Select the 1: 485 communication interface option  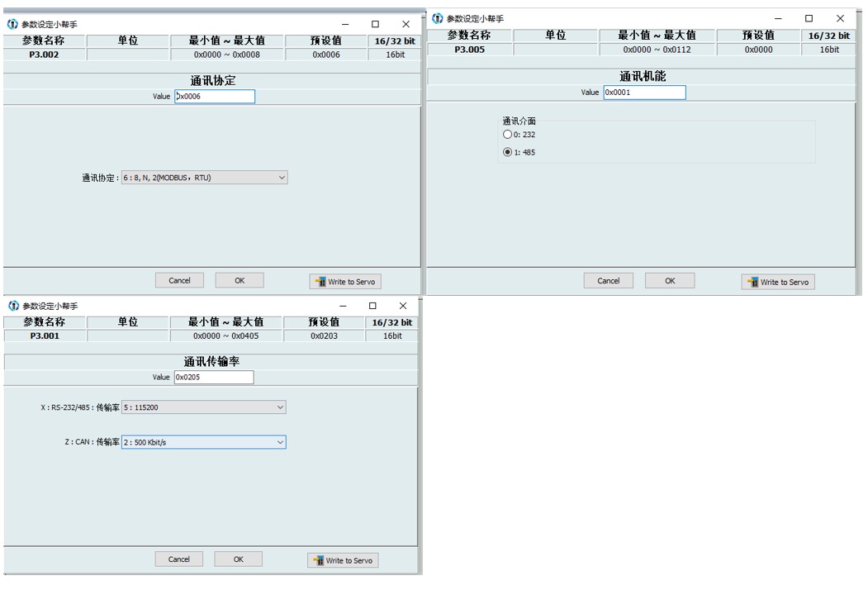click(508, 152)
